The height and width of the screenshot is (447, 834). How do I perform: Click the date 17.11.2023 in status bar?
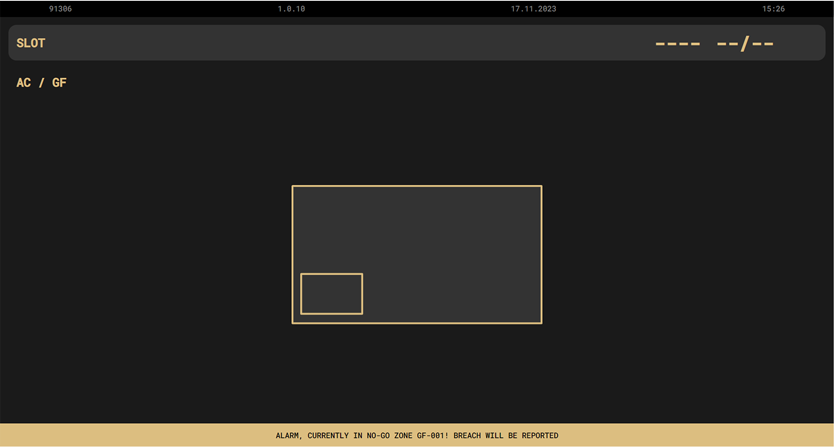coord(533,9)
